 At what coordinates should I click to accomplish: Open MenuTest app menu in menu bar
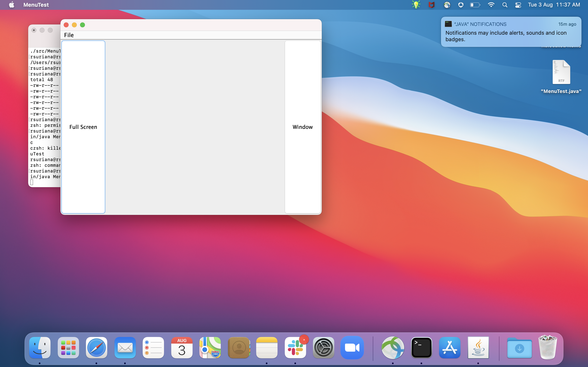36,5
